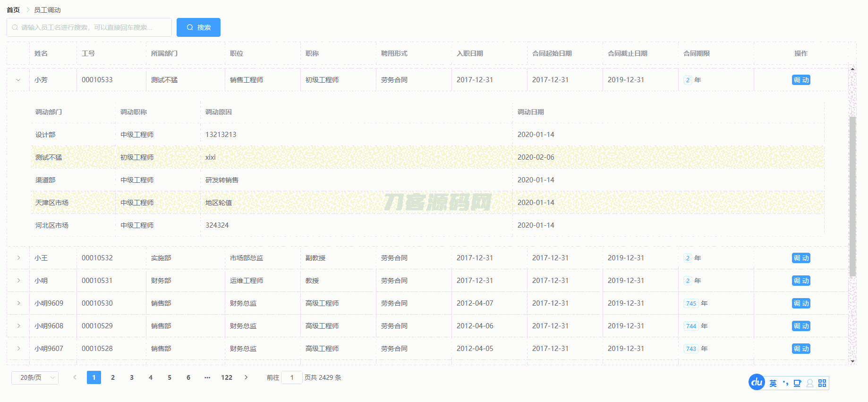Click the pagination ellipsis to jump pages
The width and height of the screenshot is (868, 402).
click(207, 377)
